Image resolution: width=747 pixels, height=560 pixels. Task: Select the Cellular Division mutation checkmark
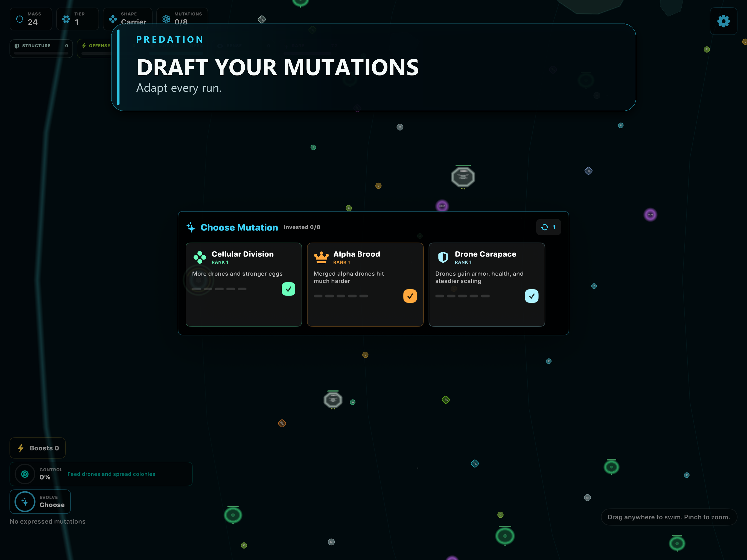point(288,289)
